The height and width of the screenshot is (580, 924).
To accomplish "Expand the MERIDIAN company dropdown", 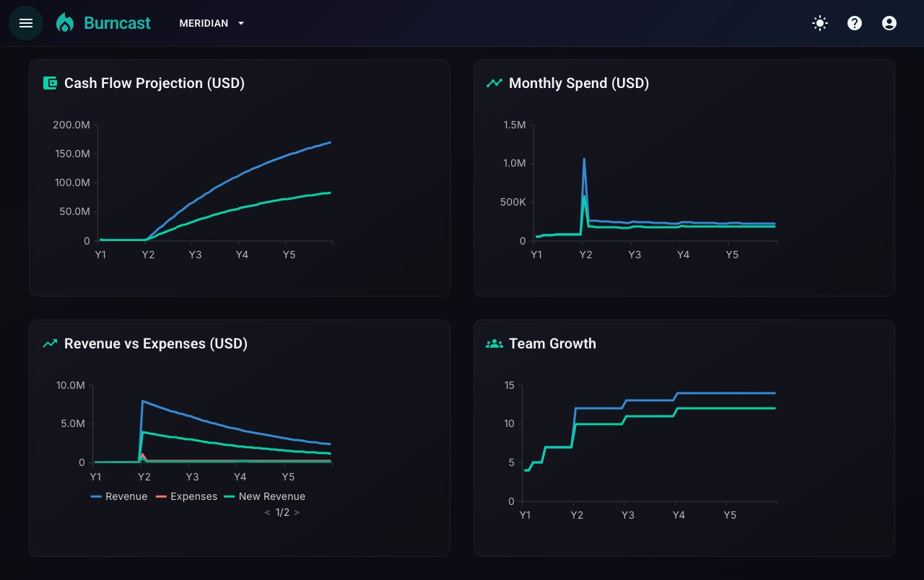I will 212,23.
